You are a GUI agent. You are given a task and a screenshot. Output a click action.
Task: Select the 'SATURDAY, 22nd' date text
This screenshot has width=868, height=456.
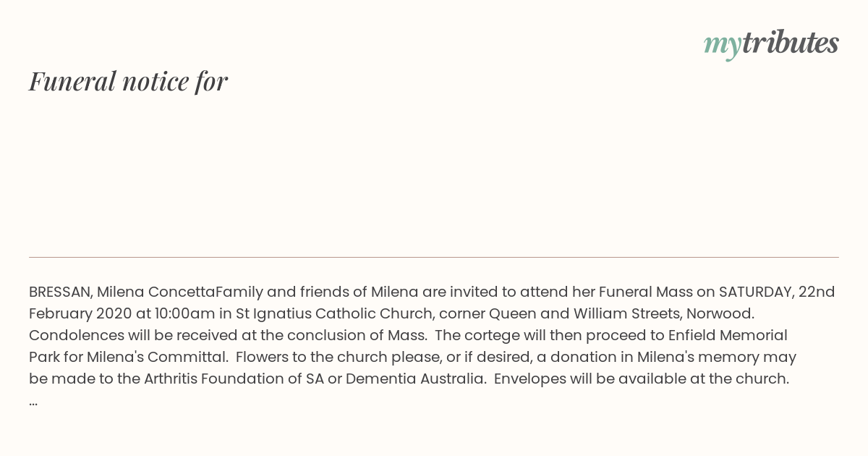click(x=777, y=292)
